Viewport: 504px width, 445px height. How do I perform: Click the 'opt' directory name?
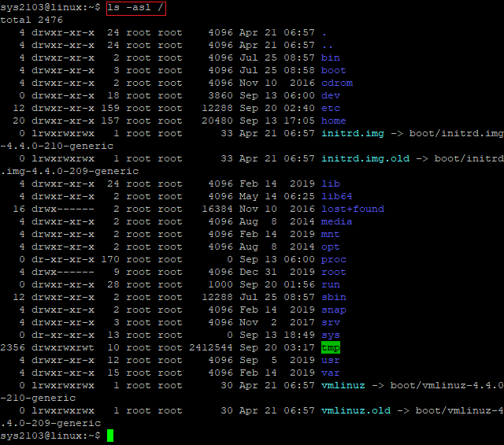331,247
